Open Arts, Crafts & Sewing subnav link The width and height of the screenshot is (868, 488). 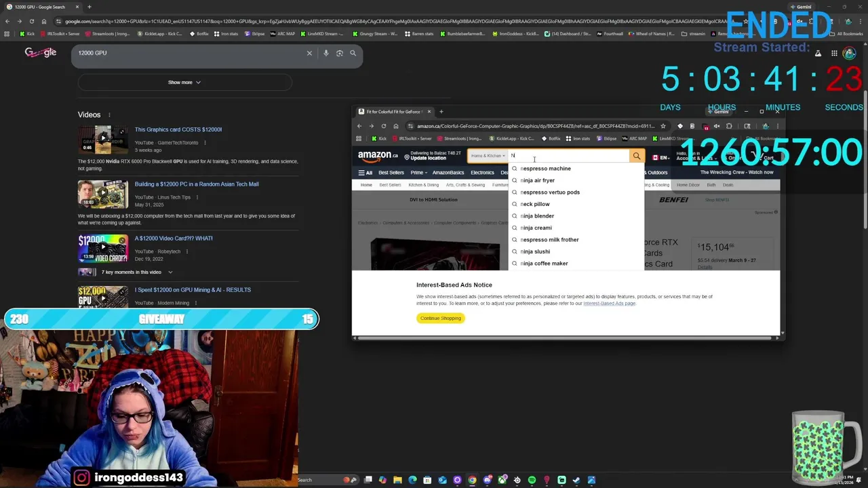tap(465, 185)
